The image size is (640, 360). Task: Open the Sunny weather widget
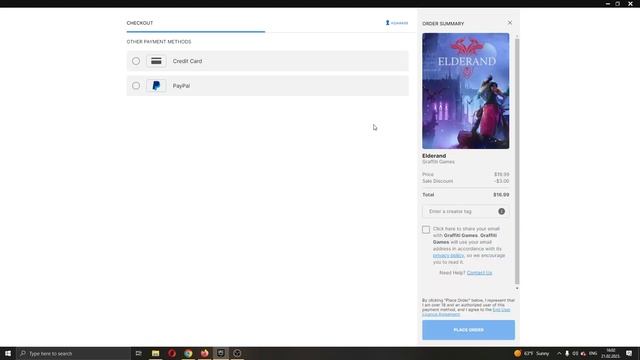tap(531, 353)
